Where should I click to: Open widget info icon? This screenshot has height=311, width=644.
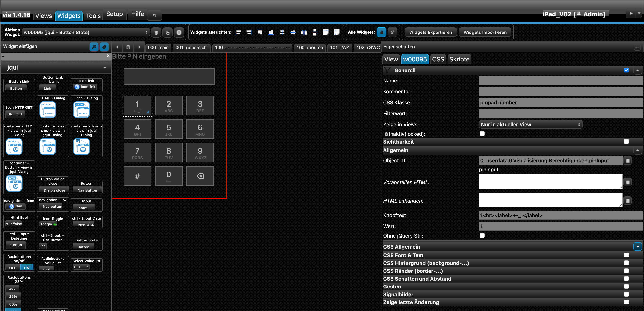click(x=179, y=33)
